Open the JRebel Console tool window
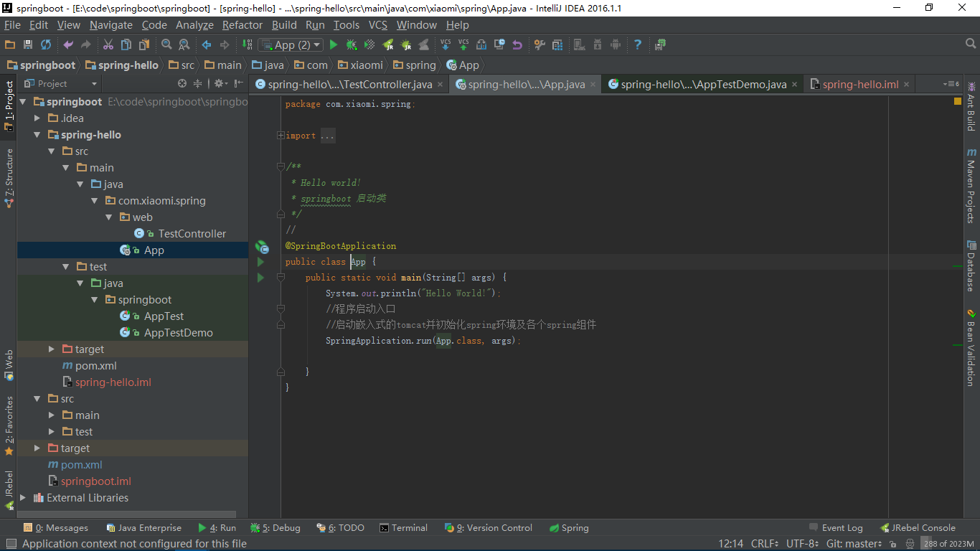Viewport: 980px width, 551px height. [x=918, y=528]
